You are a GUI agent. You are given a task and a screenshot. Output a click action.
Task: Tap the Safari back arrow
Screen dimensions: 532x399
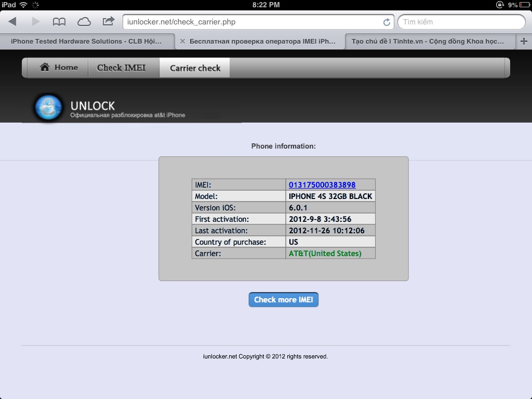[x=12, y=22]
